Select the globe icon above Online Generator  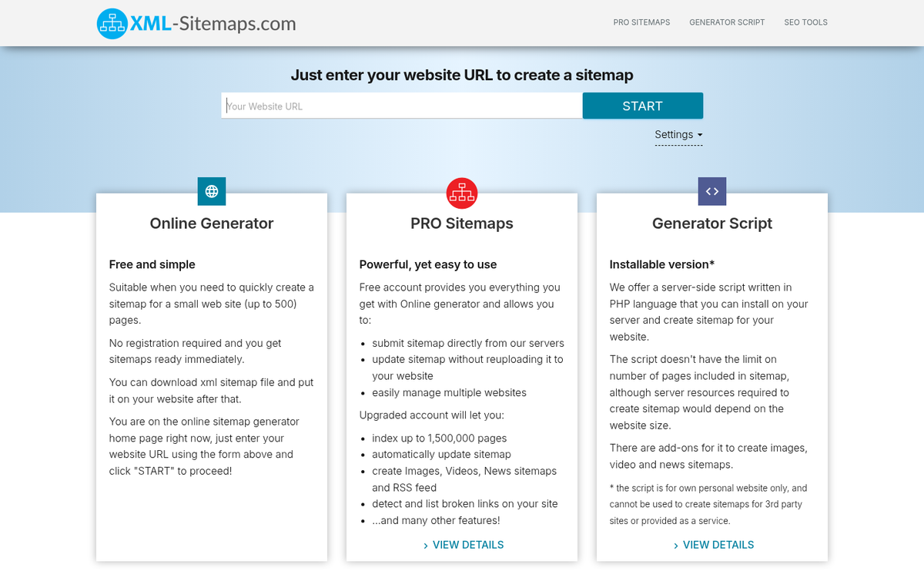click(212, 191)
